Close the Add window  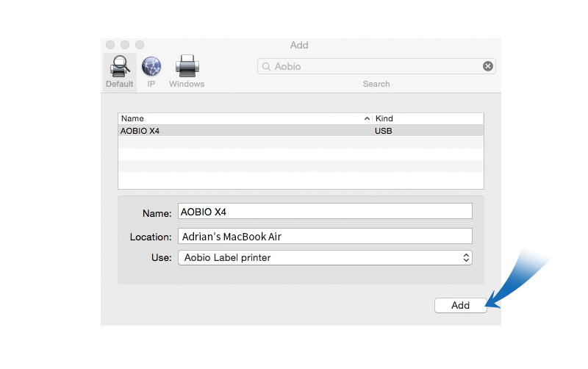[110, 45]
